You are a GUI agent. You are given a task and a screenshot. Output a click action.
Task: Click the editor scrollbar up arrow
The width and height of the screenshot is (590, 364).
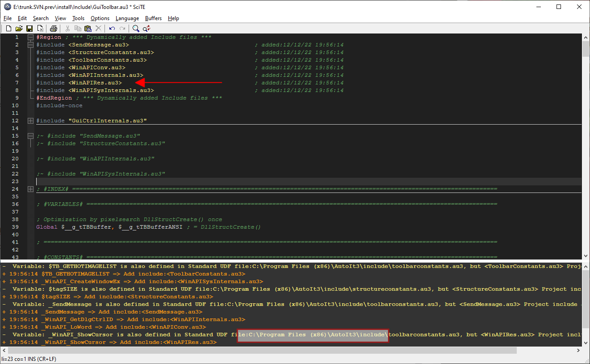point(586,38)
